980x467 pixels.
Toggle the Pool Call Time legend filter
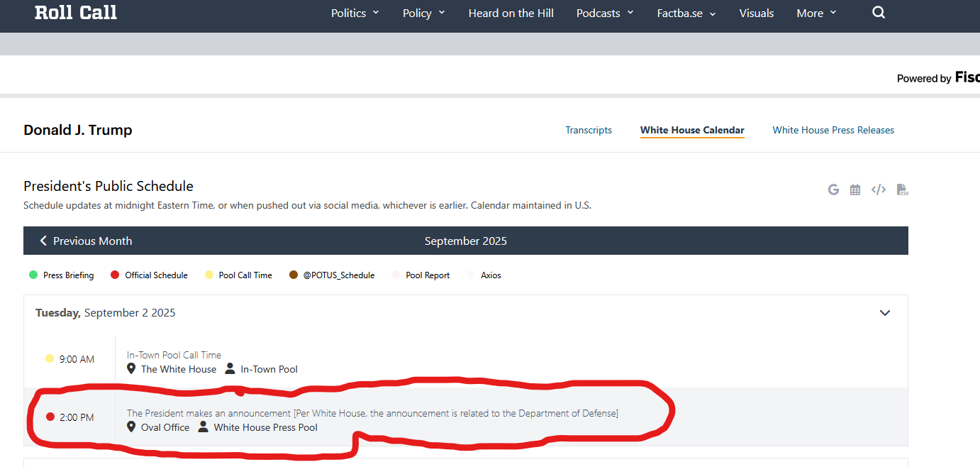click(238, 275)
